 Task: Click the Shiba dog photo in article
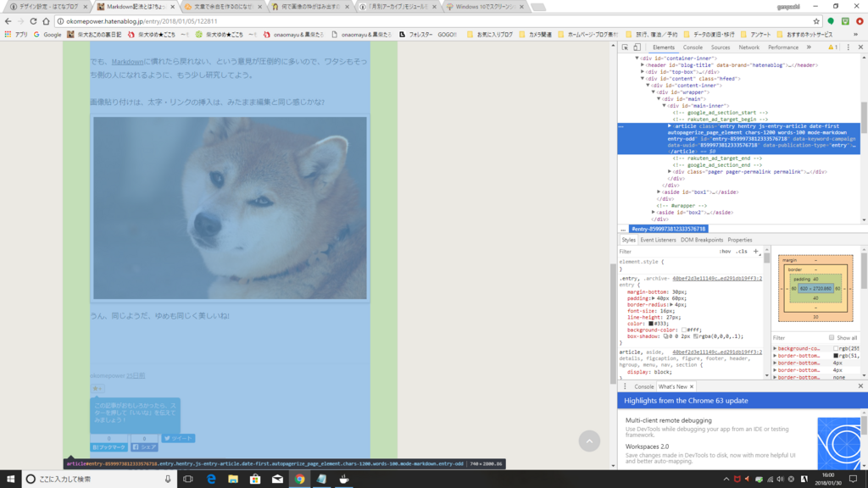tap(230, 208)
